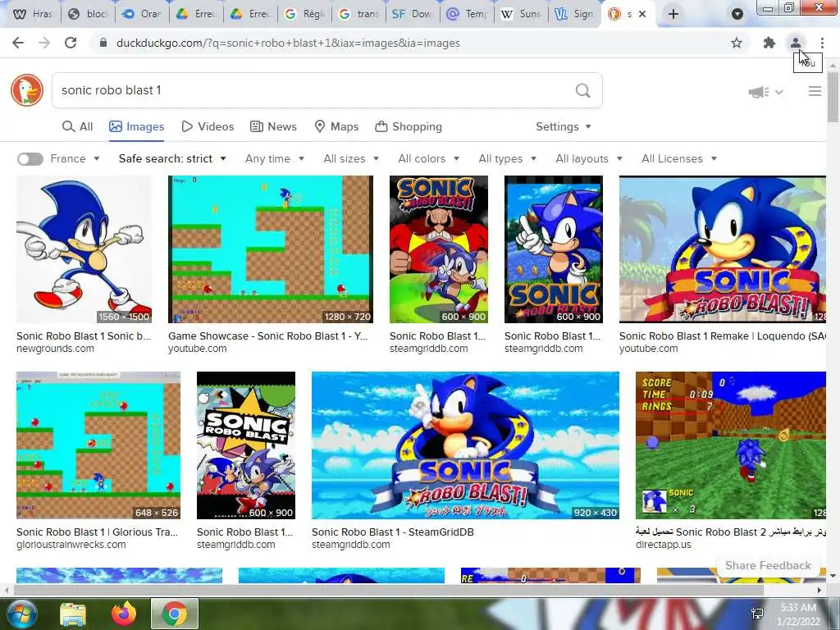Open newgrounds.com source link
The height and width of the screenshot is (630, 840).
(55, 349)
